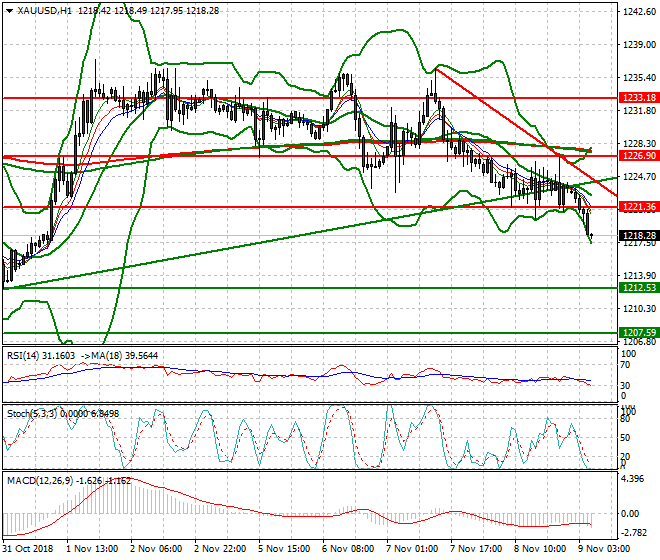
Task: Click the 7 Nov 01:00 time label
Action: click(412, 549)
